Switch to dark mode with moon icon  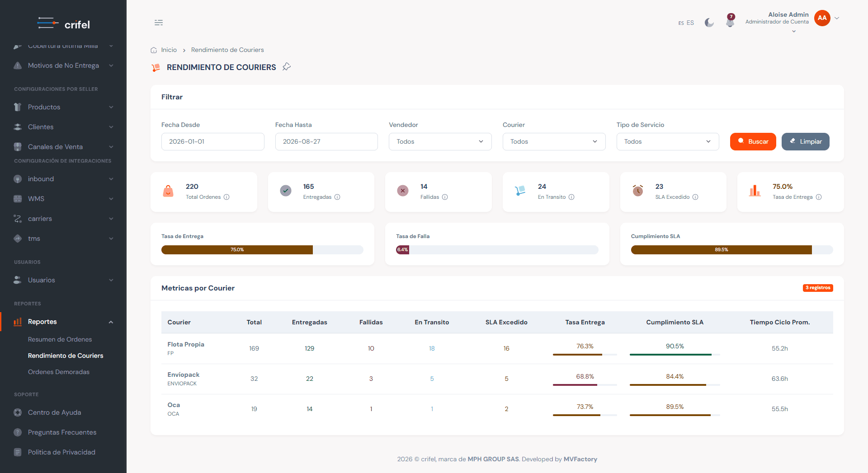point(709,23)
